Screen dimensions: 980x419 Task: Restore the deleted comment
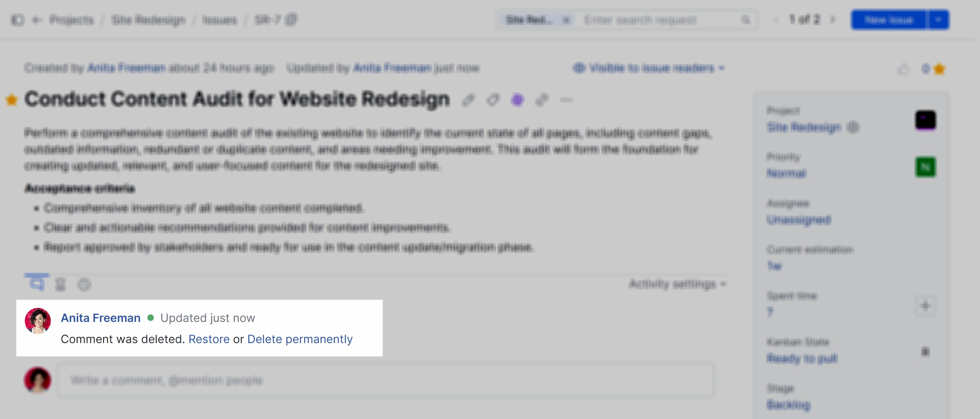click(x=209, y=339)
